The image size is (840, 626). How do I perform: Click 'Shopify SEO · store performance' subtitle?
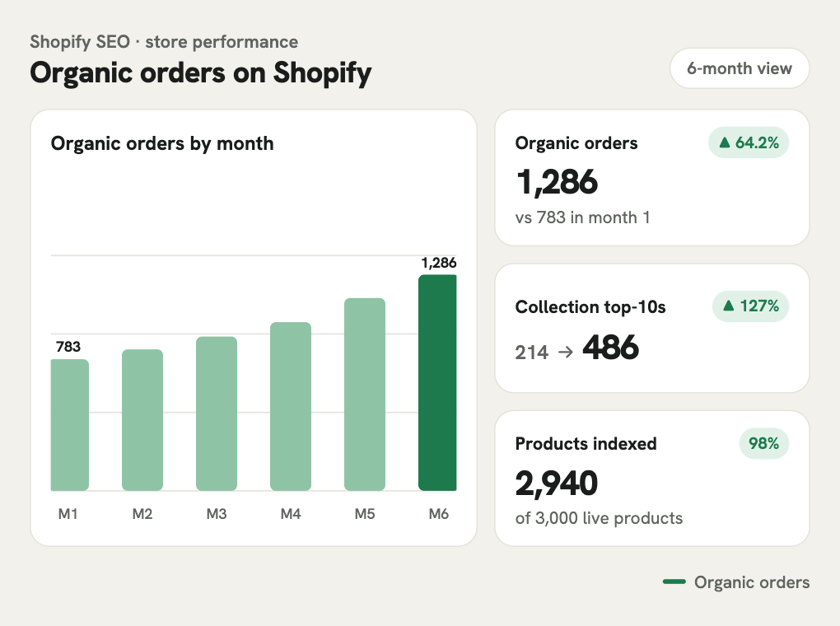tap(164, 42)
